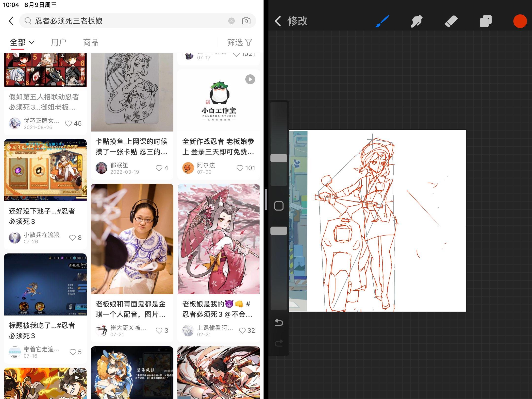532x399 pixels.
Task: Open the Layers panel icon
Action: click(x=485, y=21)
